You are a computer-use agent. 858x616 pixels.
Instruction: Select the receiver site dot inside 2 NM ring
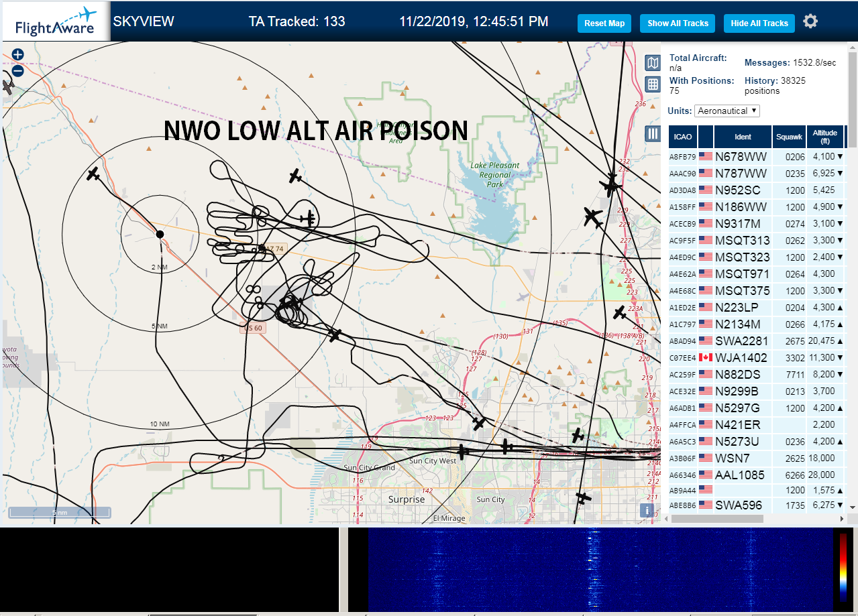(160, 234)
